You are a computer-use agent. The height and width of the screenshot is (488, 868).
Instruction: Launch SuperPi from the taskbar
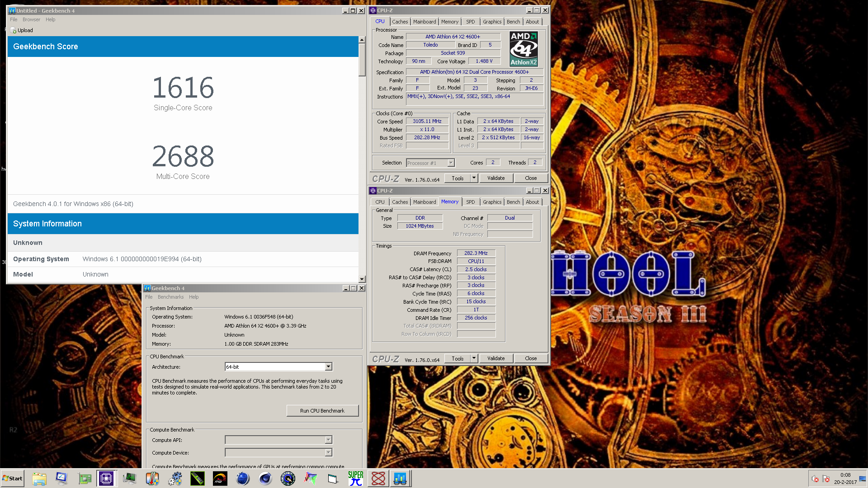pyautogui.click(x=356, y=479)
